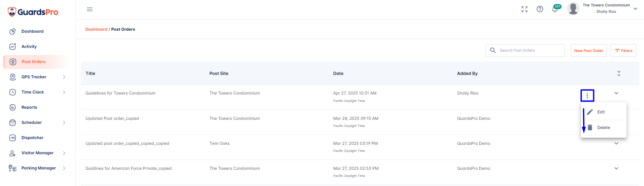This screenshot has width=644, height=186.
Task: Toggle fullscreen mode icon
Action: (524, 9)
